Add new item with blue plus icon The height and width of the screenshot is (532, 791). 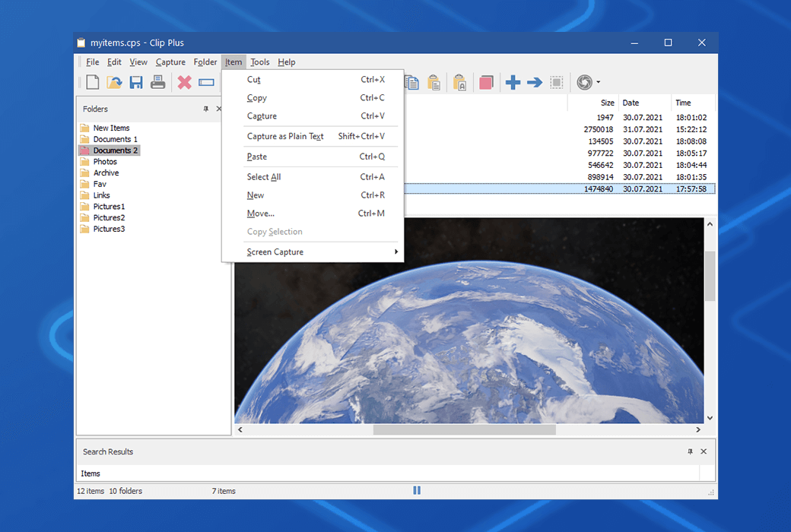click(513, 82)
